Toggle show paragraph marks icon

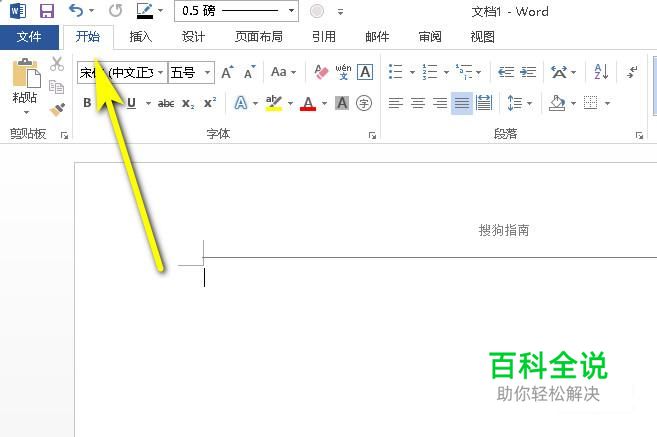tap(632, 72)
